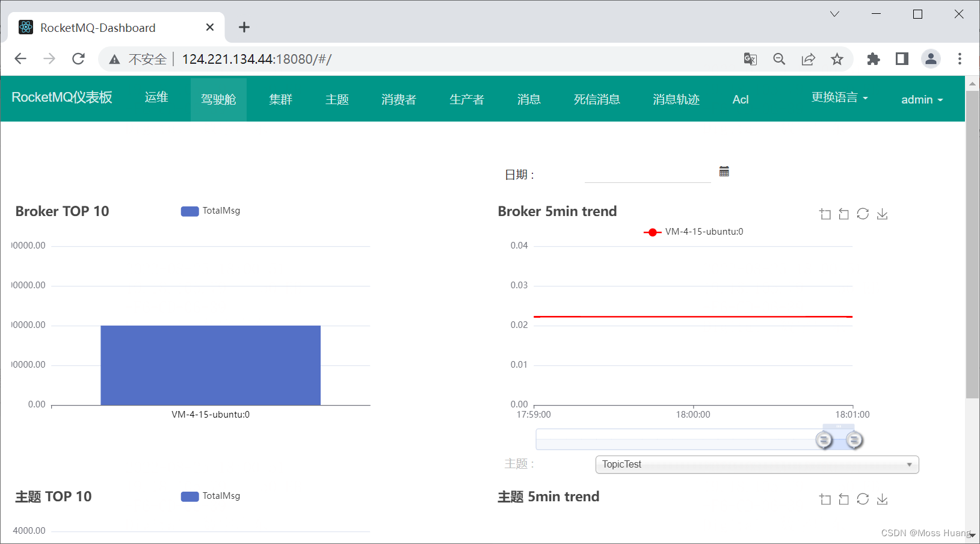Go to the 运维 tab
This screenshot has width=980, height=544.
[156, 97]
